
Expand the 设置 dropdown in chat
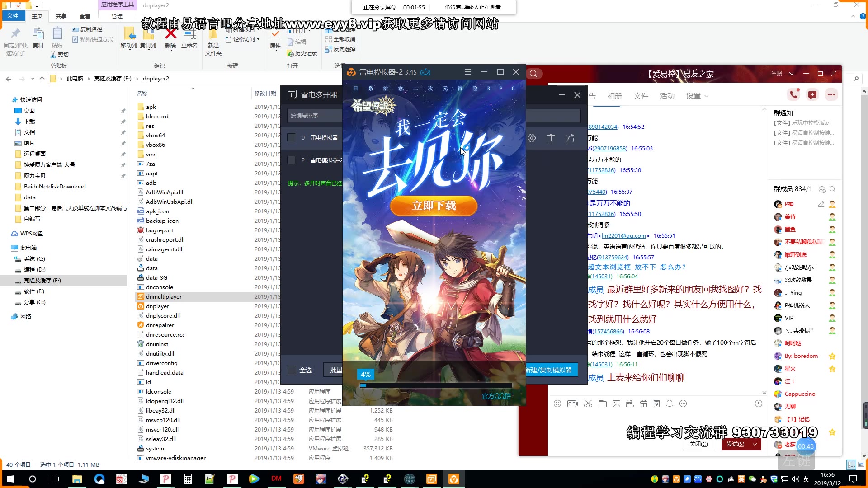pos(697,96)
